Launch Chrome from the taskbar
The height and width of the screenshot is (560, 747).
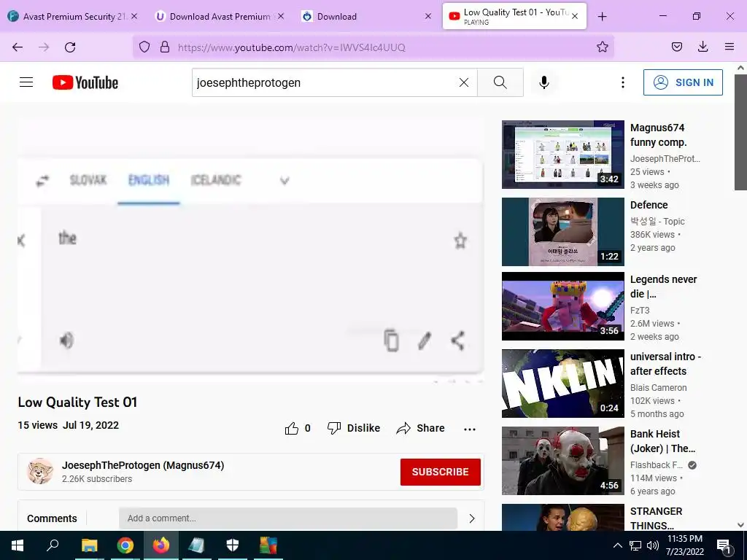[125, 545]
